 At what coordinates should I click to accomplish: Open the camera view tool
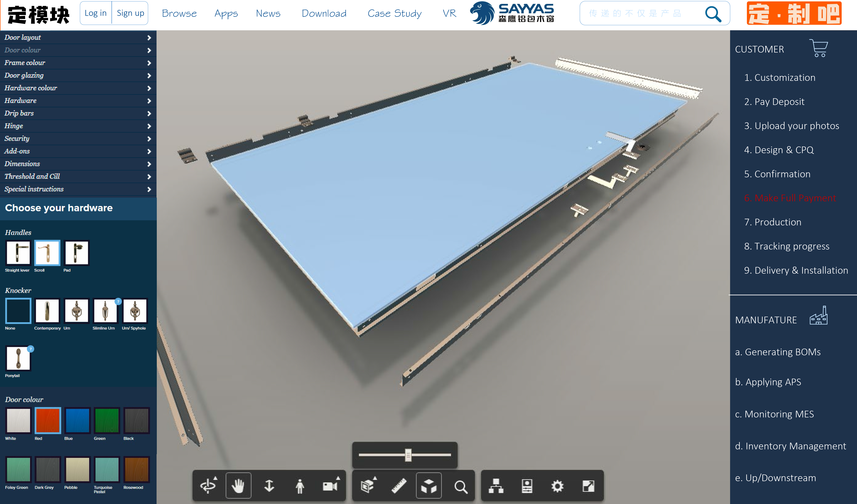click(x=331, y=486)
